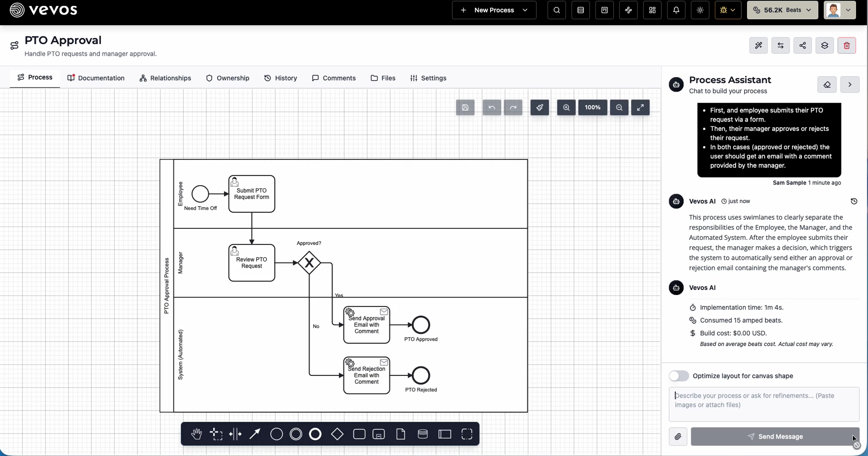The width and height of the screenshot is (868, 456).
Task: Open the New Process dropdown
Action: point(494,10)
